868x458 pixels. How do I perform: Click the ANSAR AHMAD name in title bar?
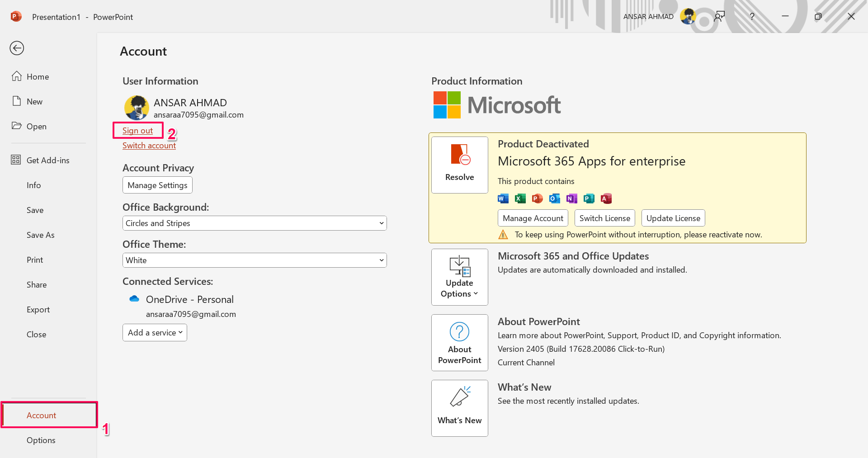648,17
